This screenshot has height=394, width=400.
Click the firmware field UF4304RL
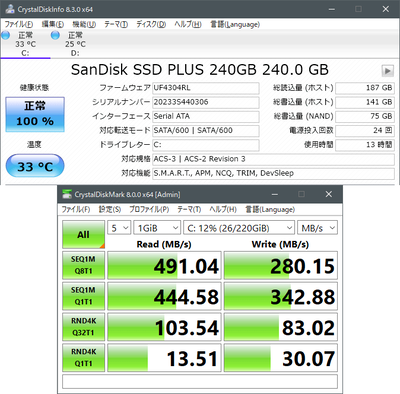[206, 88]
